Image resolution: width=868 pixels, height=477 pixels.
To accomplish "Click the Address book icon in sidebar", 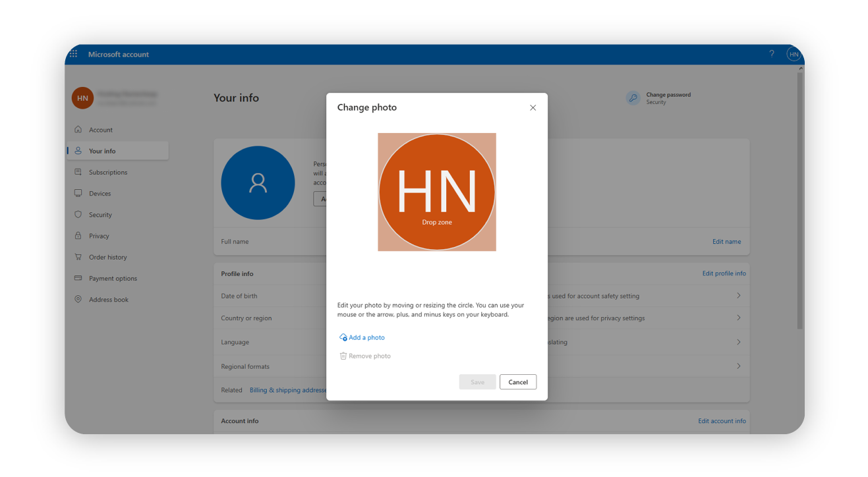I will 78,299.
